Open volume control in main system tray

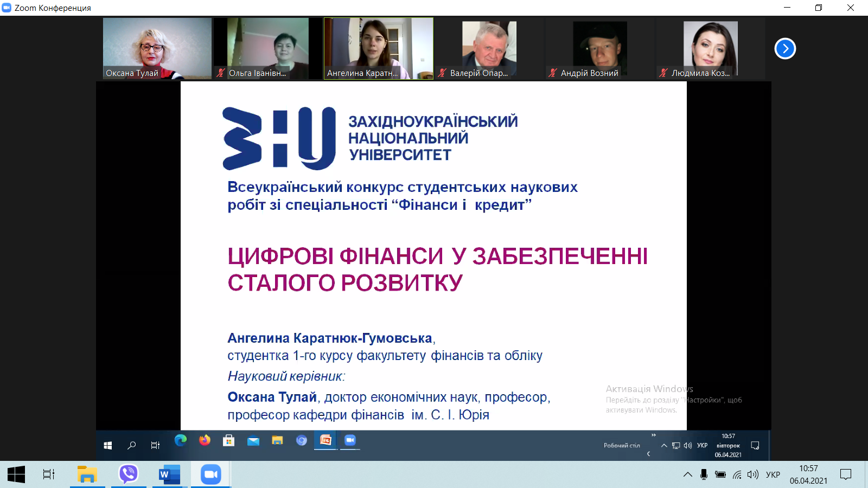753,474
